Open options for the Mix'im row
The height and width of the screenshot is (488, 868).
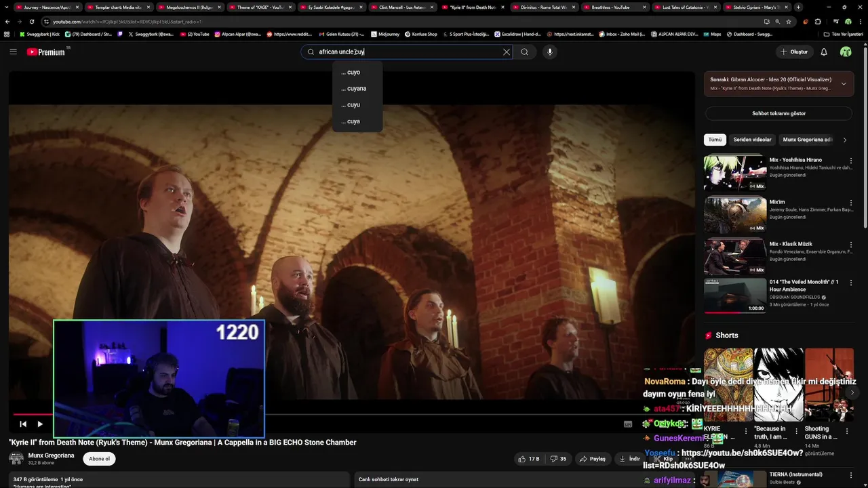[x=851, y=203]
